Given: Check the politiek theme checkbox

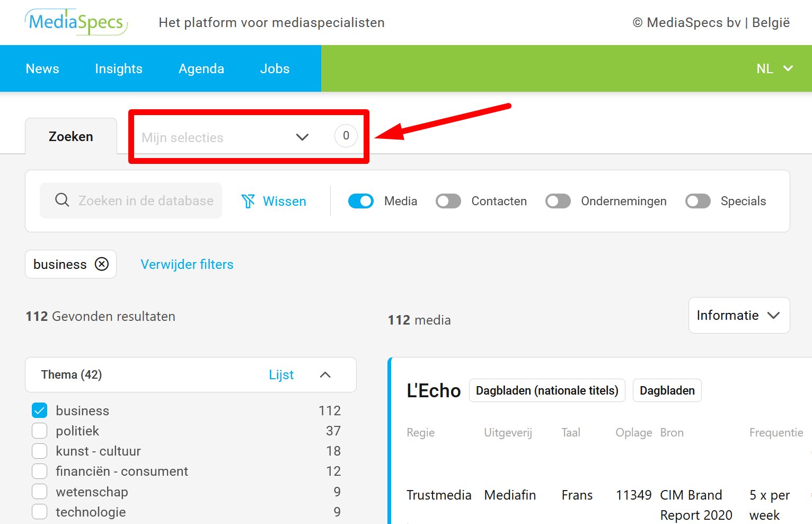Looking at the screenshot, I should click(x=40, y=431).
